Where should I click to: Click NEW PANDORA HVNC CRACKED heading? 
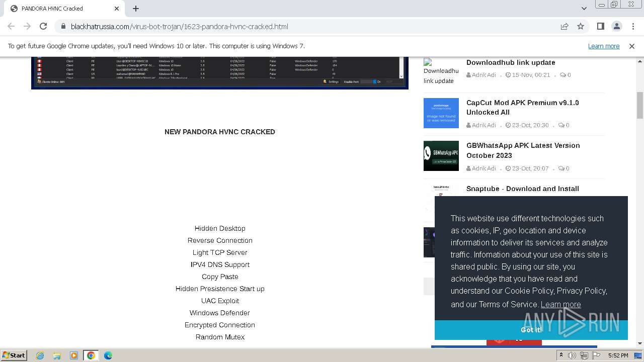[x=220, y=132]
